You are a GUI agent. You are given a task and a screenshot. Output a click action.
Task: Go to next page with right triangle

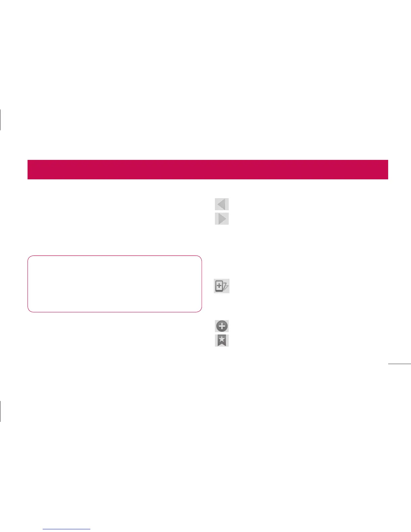222,219
